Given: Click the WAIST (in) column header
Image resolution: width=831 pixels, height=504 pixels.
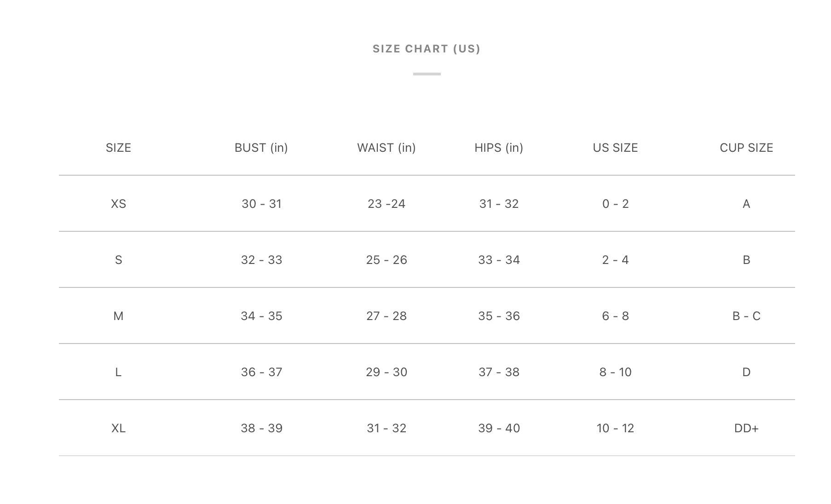Looking at the screenshot, I should point(386,148).
